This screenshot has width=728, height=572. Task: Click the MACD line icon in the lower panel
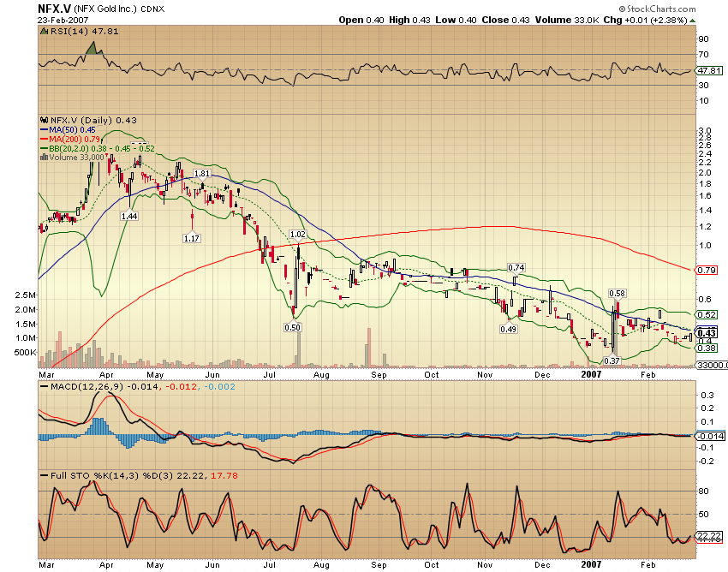click(43, 386)
